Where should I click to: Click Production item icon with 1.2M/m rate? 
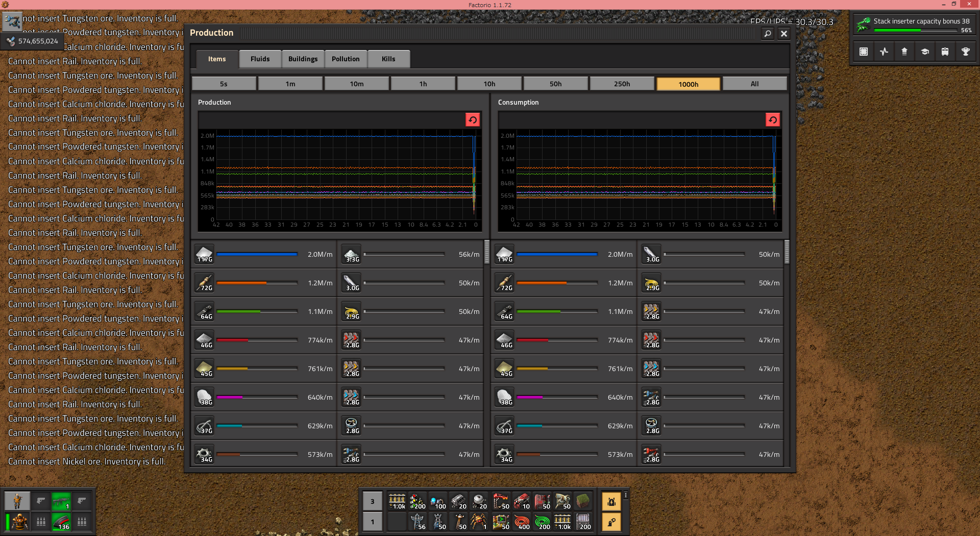(x=204, y=283)
